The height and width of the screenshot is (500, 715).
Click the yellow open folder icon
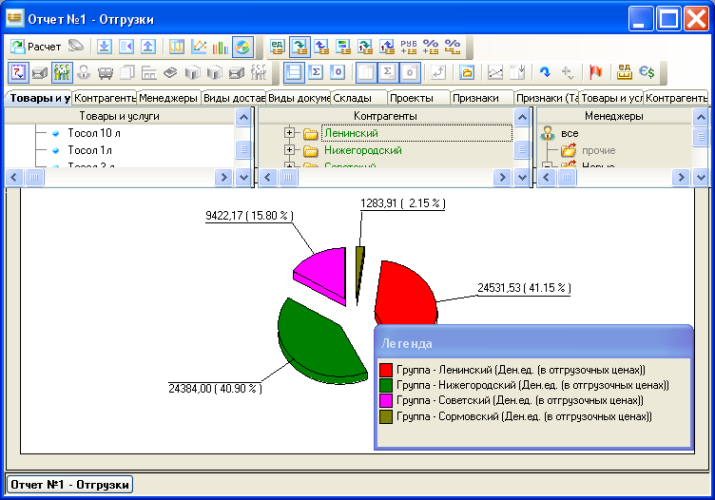pyautogui.click(x=467, y=72)
